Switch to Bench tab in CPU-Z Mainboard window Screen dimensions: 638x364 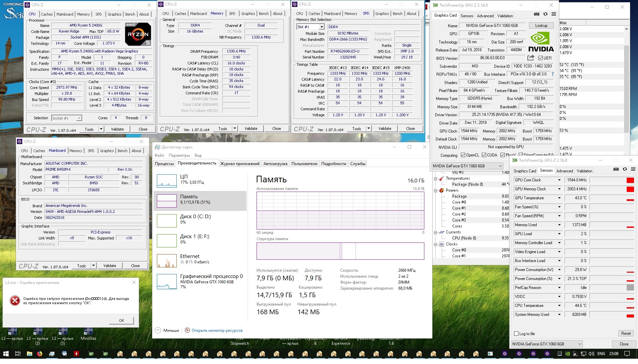[123, 151]
